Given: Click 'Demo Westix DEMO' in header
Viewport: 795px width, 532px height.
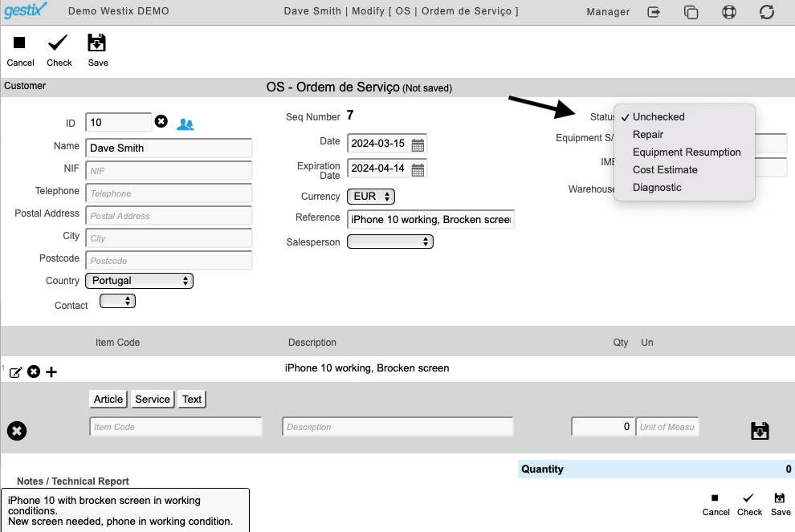Looking at the screenshot, I should tap(119, 11).
